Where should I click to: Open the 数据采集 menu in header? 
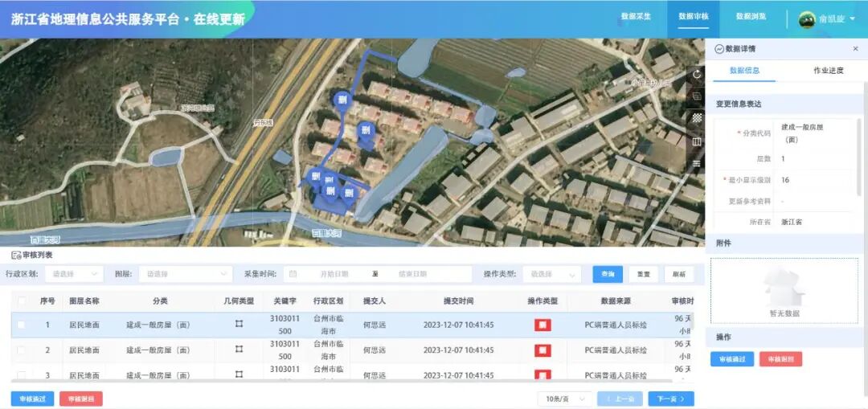click(636, 16)
